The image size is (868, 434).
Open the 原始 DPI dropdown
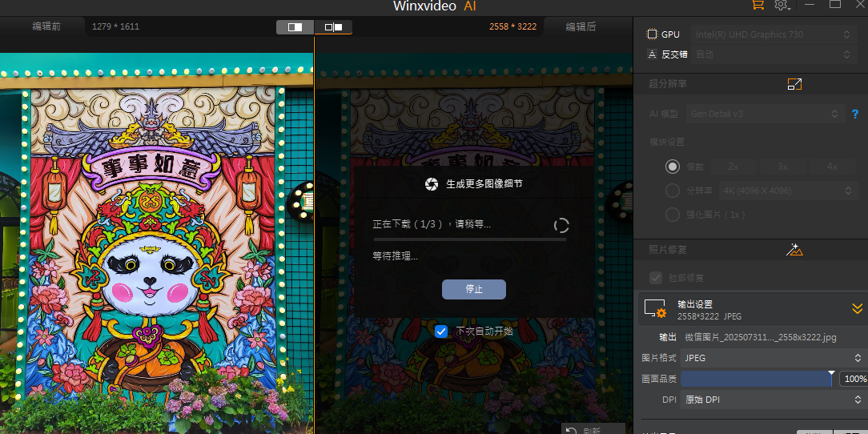[772, 399]
